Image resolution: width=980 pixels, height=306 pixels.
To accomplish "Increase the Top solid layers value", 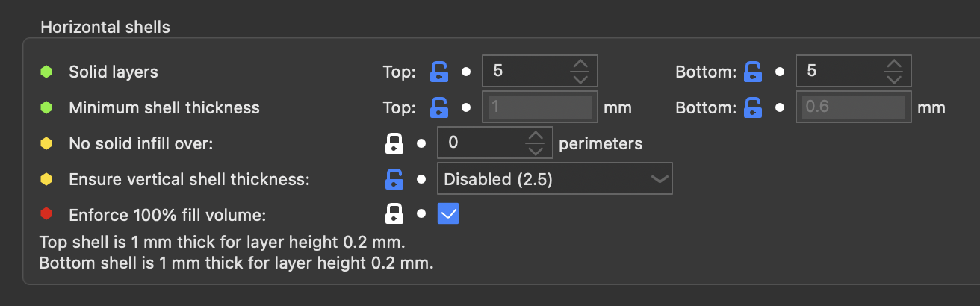I will (580, 65).
